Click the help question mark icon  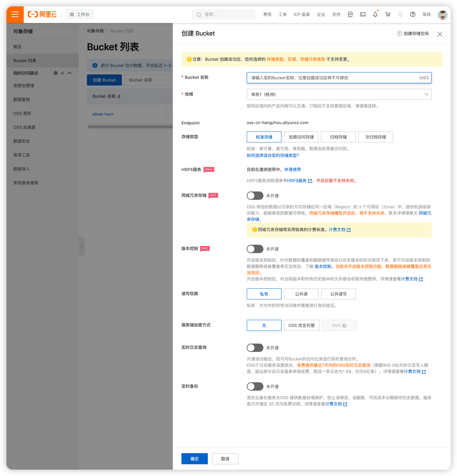[413, 15]
